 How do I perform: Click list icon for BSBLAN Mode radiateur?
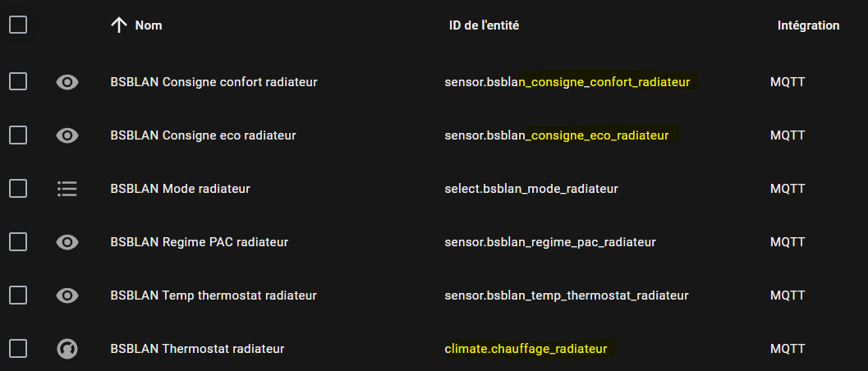(x=67, y=189)
